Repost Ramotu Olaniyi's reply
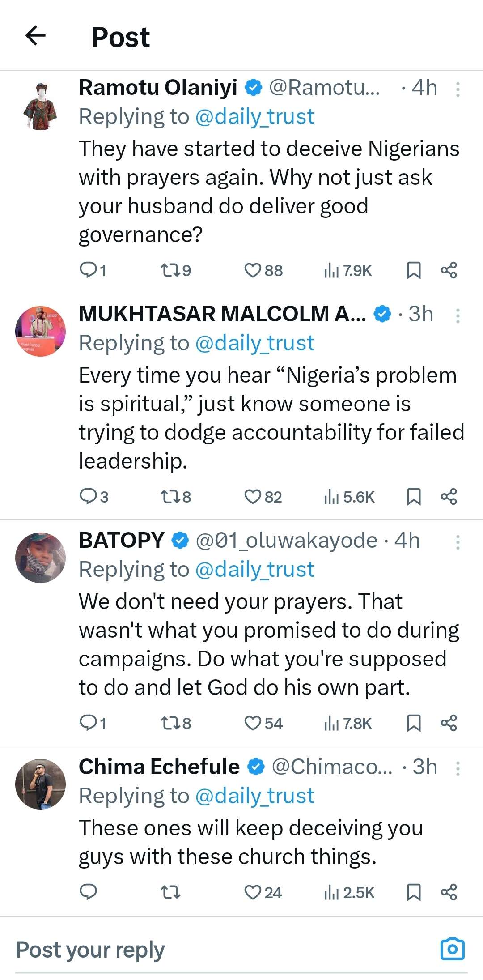The height and width of the screenshot is (980, 483). [x=170, y=270]
